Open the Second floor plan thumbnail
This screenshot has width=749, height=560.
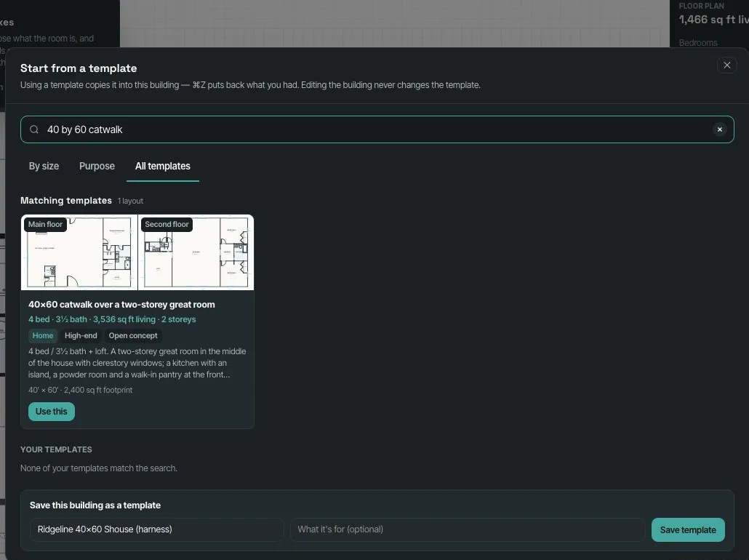[x=196, y=252]
